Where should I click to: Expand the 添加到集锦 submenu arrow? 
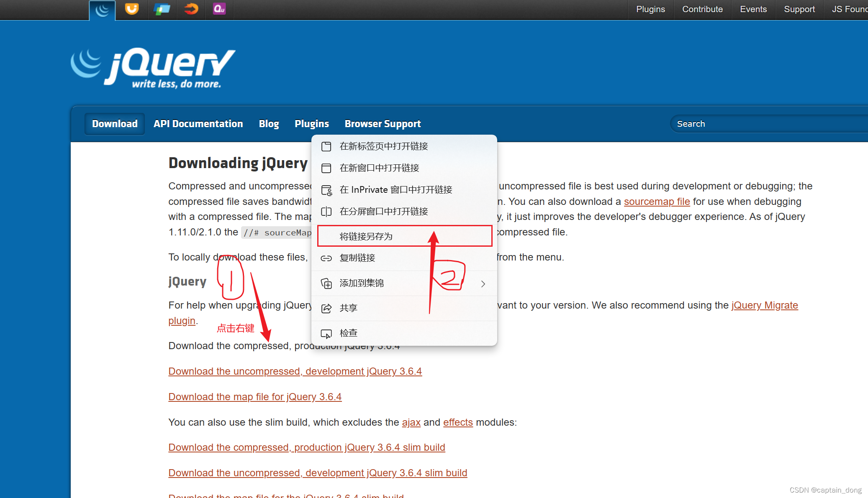point(483,283)
